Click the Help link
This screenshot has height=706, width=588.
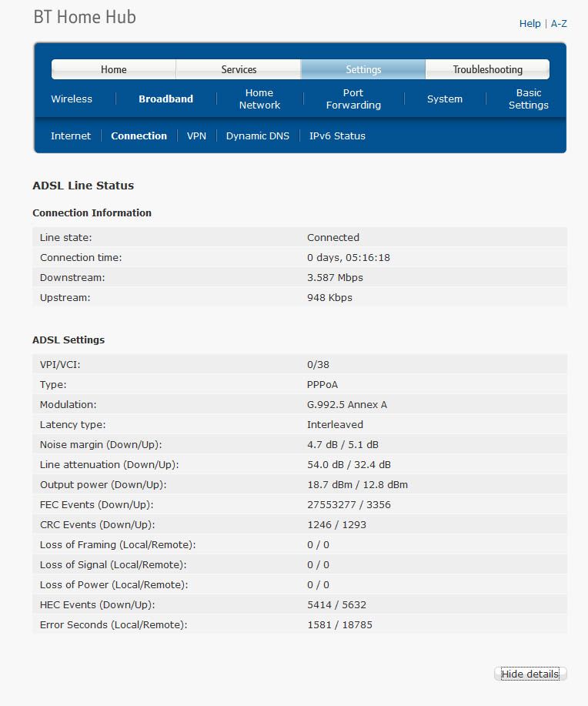tap(530, 23)
